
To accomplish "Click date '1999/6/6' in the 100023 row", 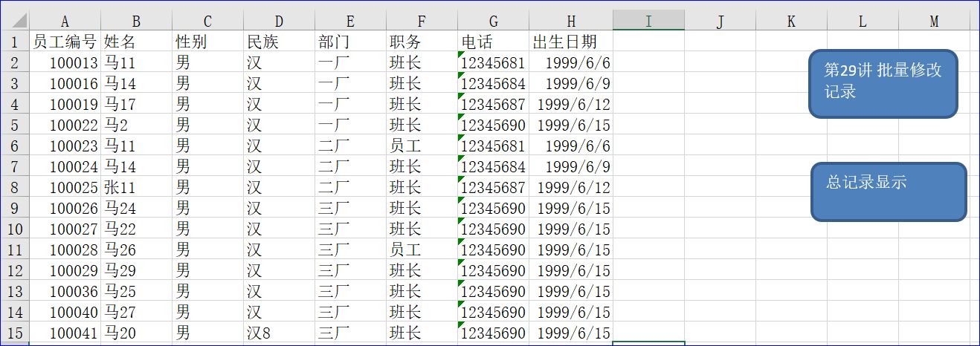I will [571, 146].
